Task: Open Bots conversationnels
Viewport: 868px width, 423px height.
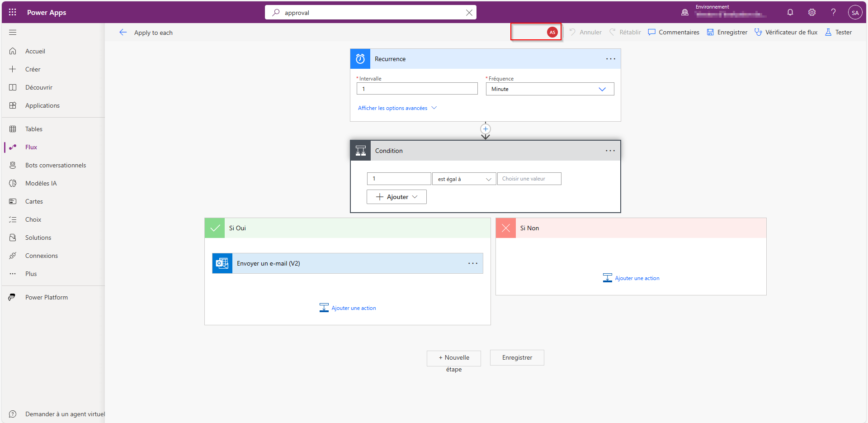Action: (x=53, y=165)
